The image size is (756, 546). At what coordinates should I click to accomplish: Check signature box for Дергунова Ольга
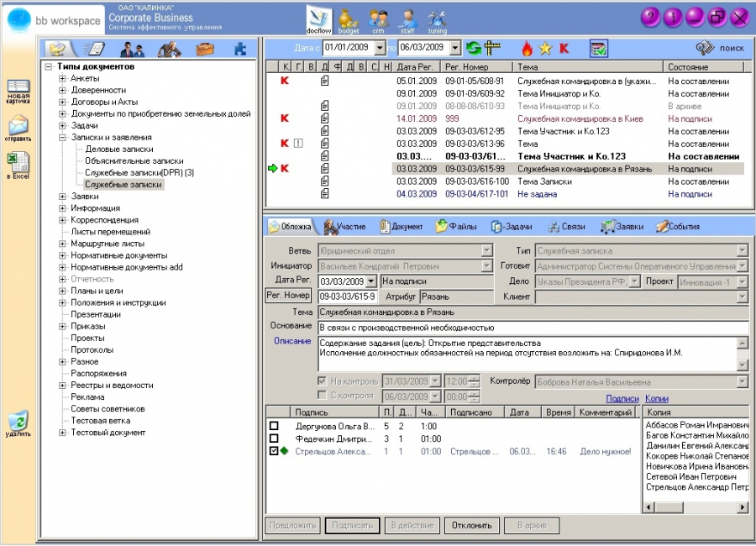[x=274, y=426]
